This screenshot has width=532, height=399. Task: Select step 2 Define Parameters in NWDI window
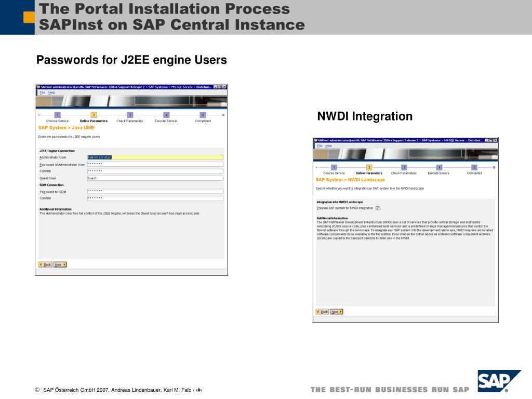click(369, 168)
